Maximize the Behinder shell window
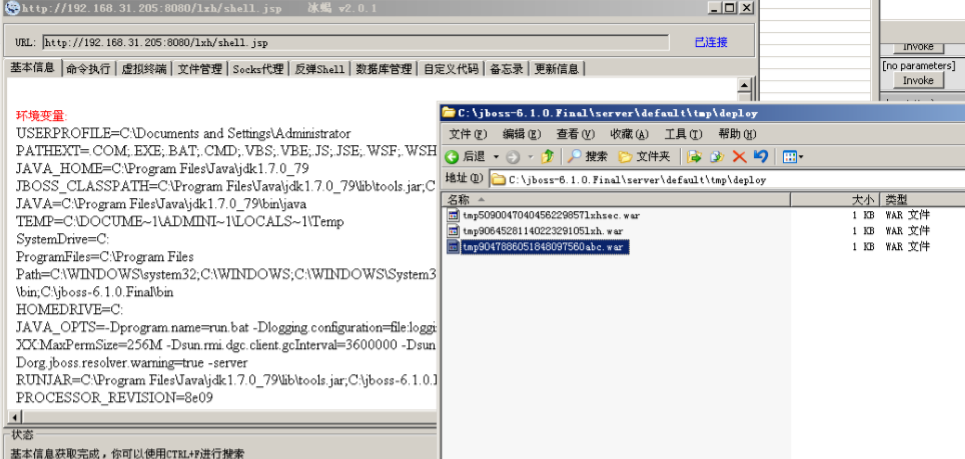The width and height of the screenshot is (965, 459). tap(729, 7)
